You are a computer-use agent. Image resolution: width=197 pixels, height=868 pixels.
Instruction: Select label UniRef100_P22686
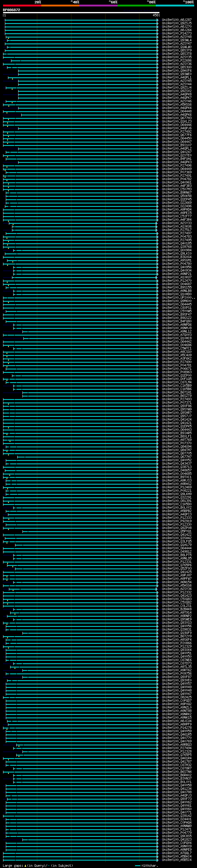177,61
